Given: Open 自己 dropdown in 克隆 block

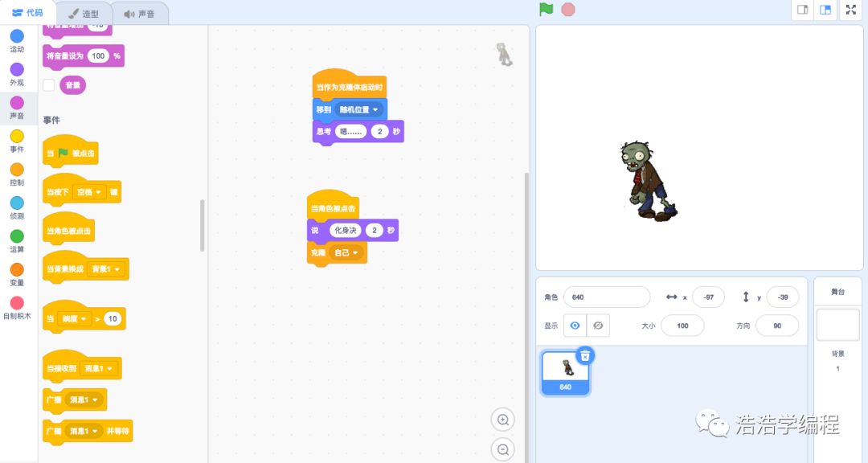Looking at the screenshot, I should click(x=346, y=252).
